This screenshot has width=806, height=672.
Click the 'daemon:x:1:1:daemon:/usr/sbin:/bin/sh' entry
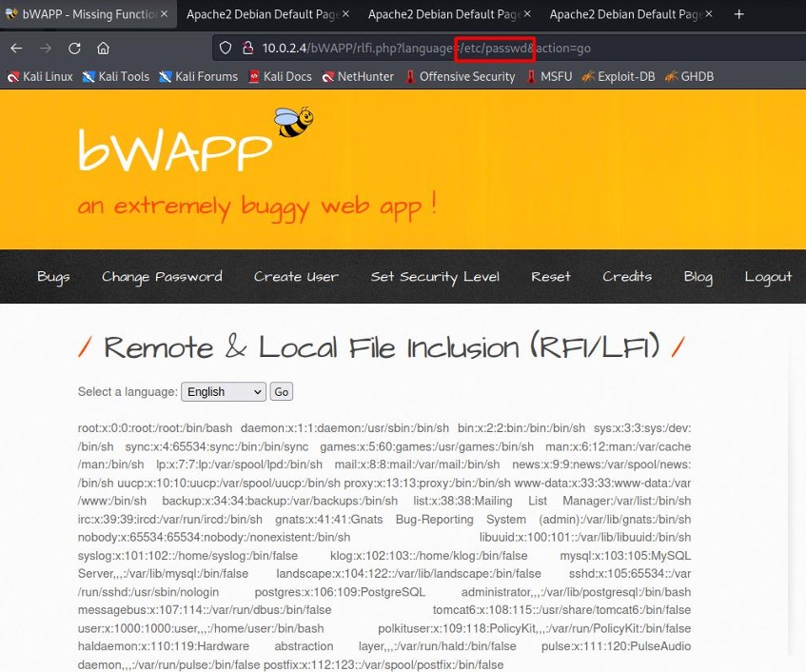[344, 428]
